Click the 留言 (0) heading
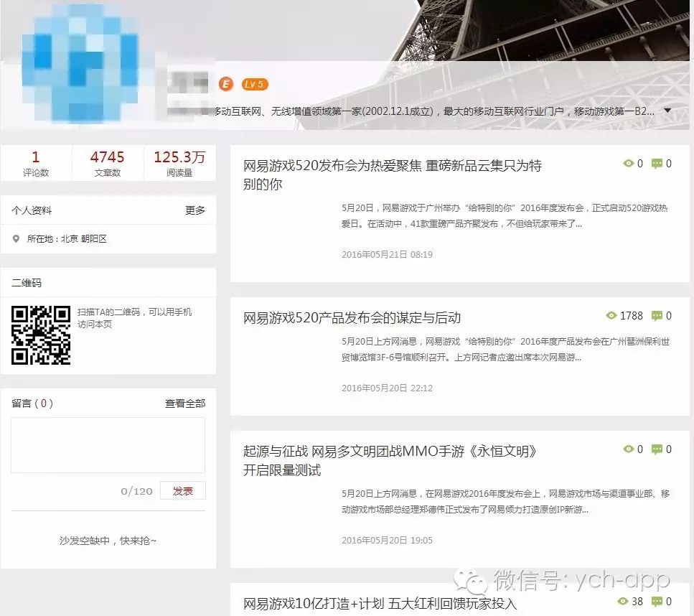694x616 pixels. coord(32,403)
